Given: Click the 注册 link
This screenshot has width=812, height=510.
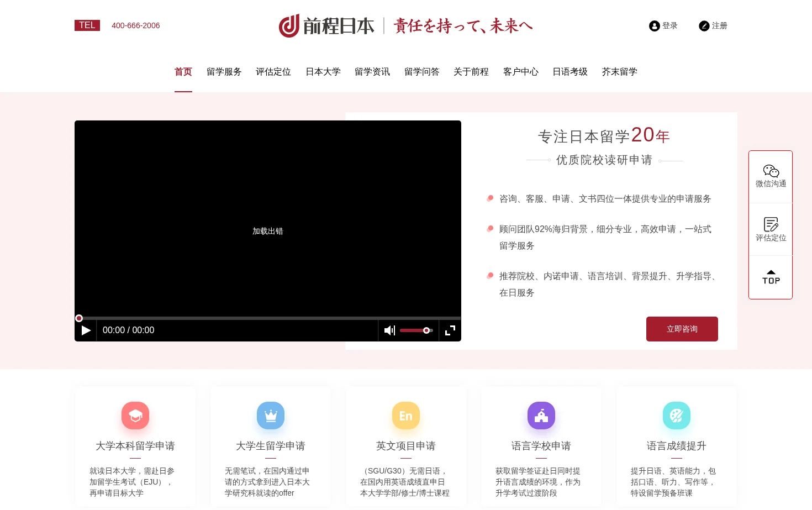Looking at the screenshot, I should pos(720,26).
